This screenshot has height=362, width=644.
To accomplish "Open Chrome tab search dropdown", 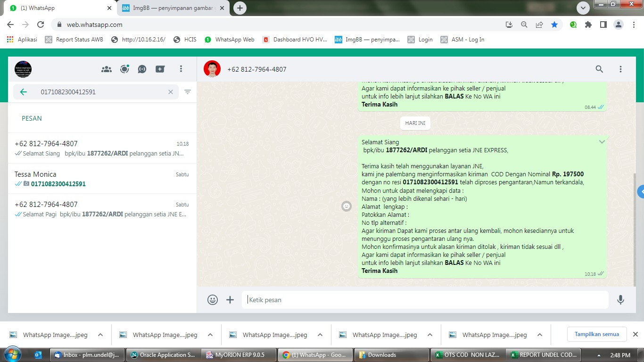I will coord(584,8).
